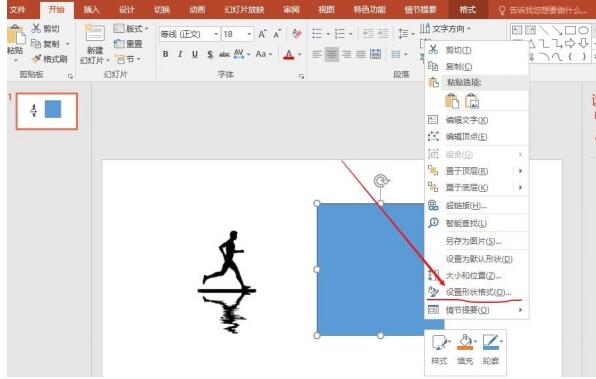Toggle bold formatting
The image size is (596, 379).
tap(166, 54)
